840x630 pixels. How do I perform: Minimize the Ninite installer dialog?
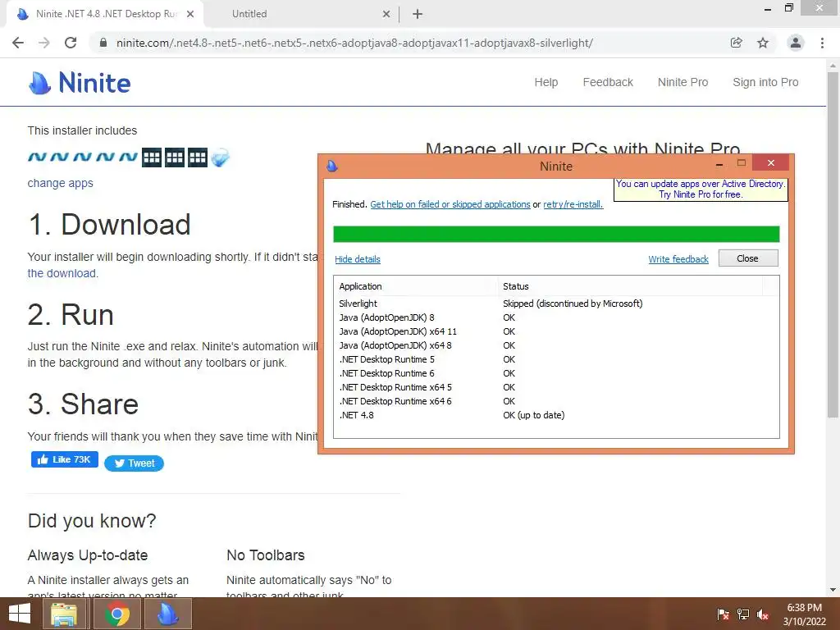point(719,163)
